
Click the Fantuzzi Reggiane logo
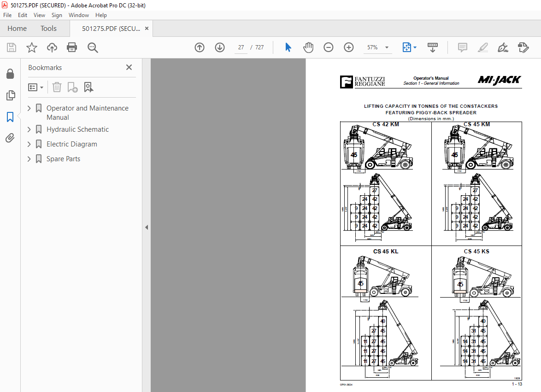[x=362, y=82]
